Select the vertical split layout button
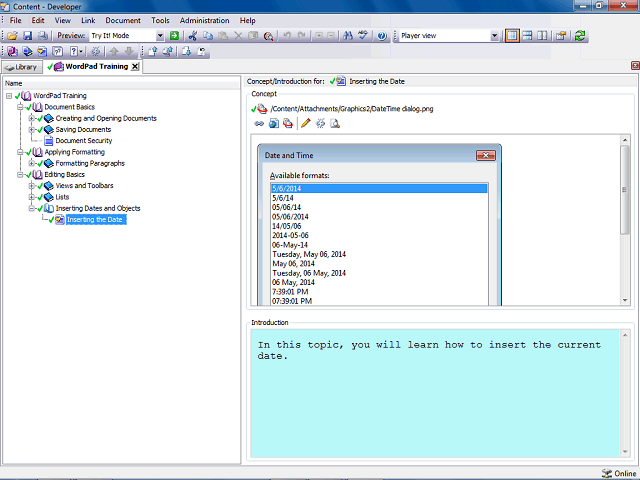Viewport: 640px width, 480px height. click(x=542, y=36)
